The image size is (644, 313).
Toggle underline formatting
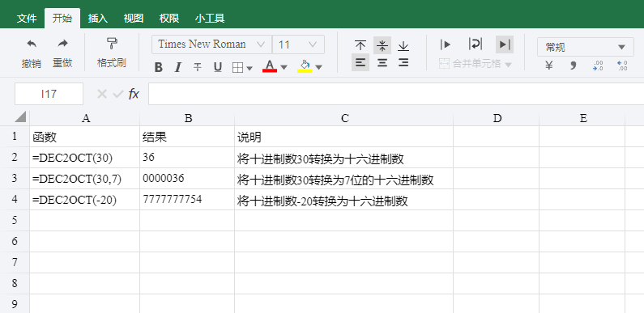click(x=218, y=67)
